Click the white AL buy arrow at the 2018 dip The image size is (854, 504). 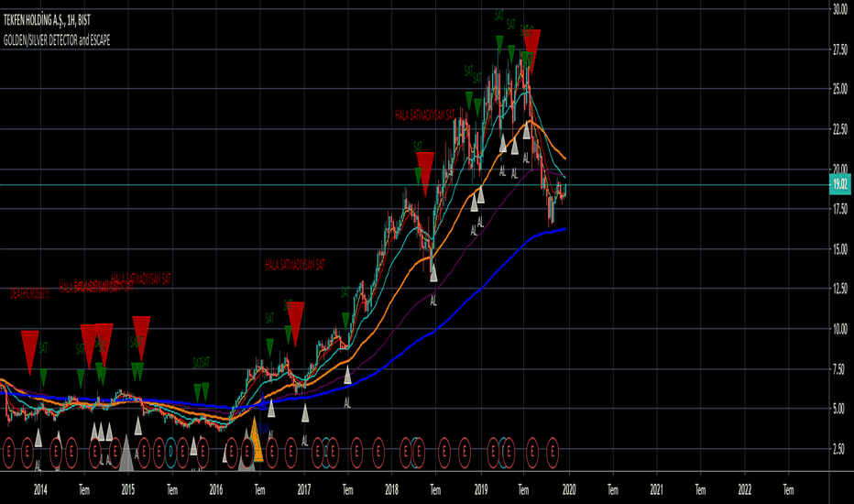(x=433, y=272)
